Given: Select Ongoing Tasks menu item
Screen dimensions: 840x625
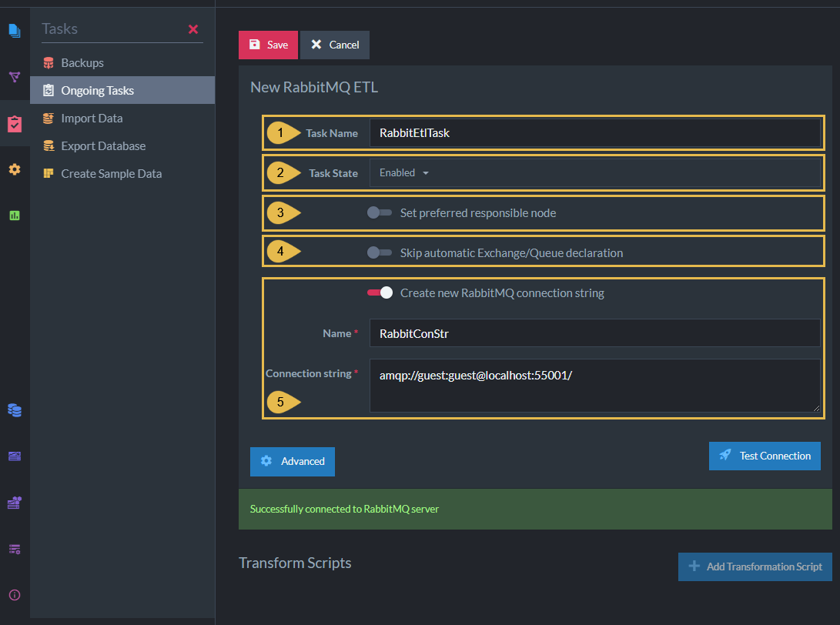Looking at the screenshot, I should click(122, 90).
